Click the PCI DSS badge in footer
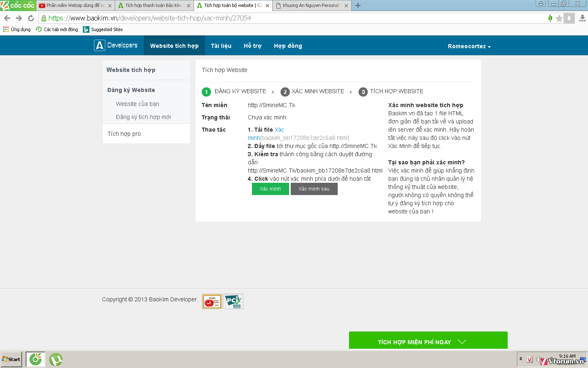The height and width of the screenshot is (368, 588). [x=234, y=301]
